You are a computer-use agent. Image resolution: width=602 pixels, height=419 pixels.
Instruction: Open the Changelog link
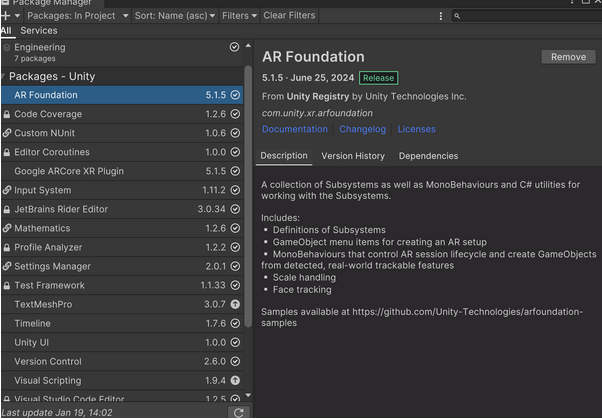click(x=361, y=129)
